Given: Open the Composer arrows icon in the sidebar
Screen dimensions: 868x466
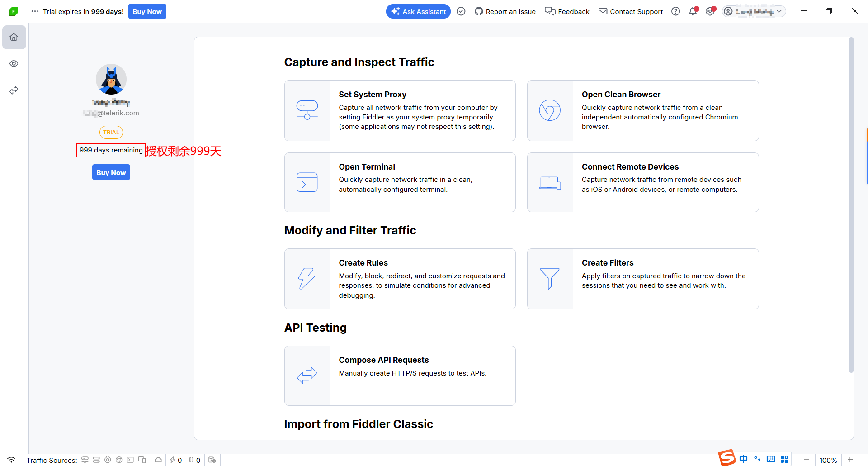Looking at the screenshot, I should pos(14,90).
